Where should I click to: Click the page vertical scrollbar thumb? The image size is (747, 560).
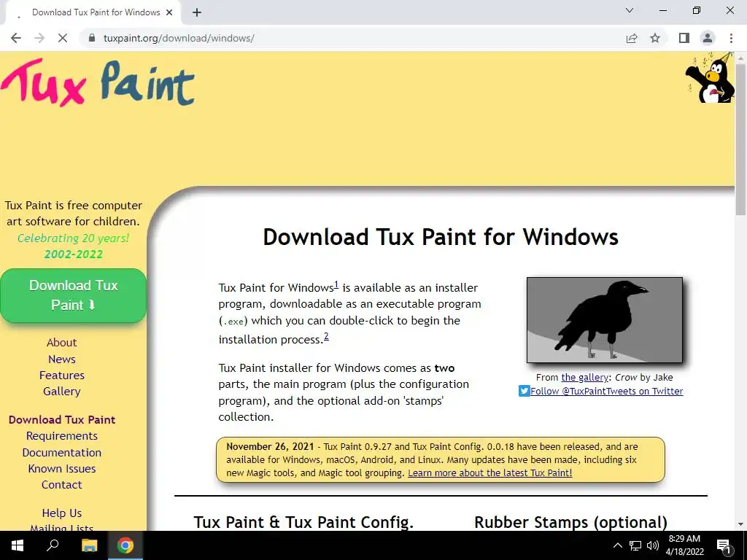[x=740, y=138]
